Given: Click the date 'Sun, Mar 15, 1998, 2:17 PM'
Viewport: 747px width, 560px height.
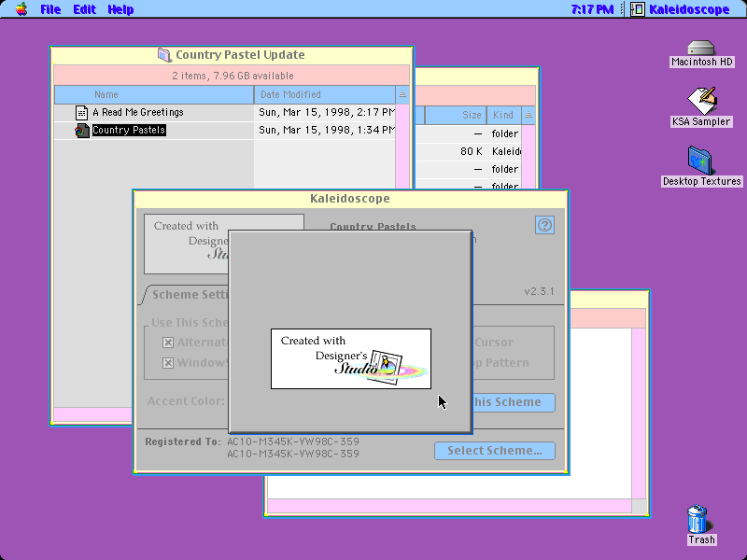Looking at the screenshot, I should [x=327, y=112].
